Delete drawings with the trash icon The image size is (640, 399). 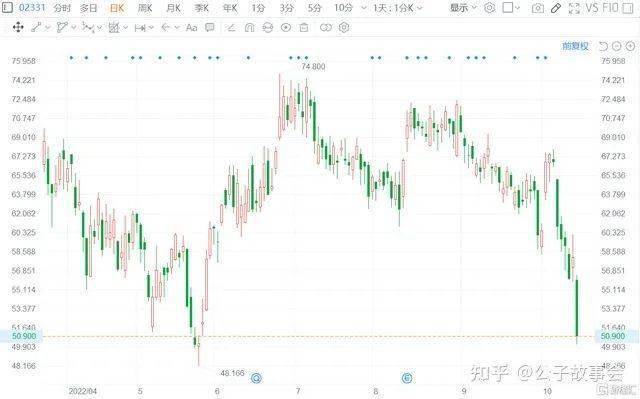point(304,27)
